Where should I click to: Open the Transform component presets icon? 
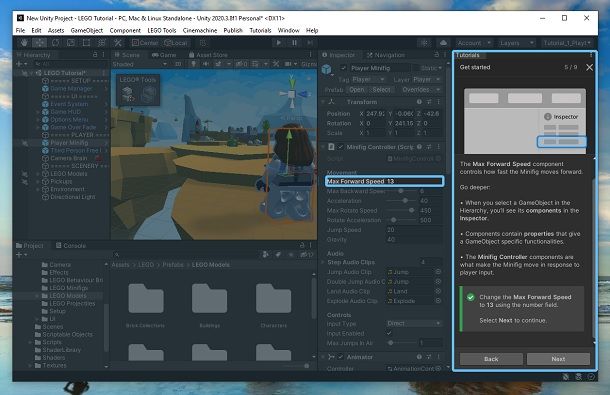pyautogui.click(x=429, y=102)
